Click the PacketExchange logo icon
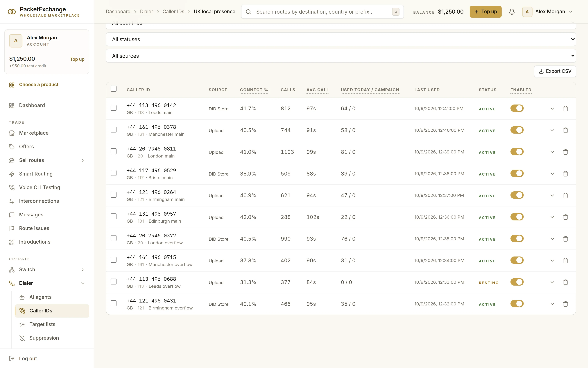This screenshot has width=588, height=368. click(x=12, y=12)
